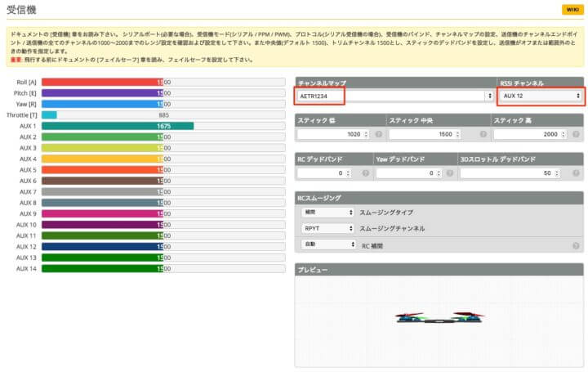Click the help icon for スティック 高
This screenshot has height=372, width=588.
(576, 134)
